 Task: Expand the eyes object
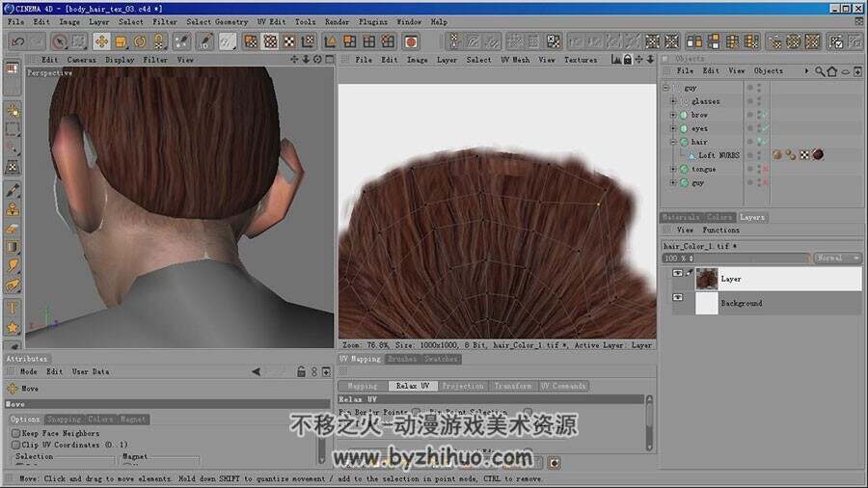click(674, 128)
